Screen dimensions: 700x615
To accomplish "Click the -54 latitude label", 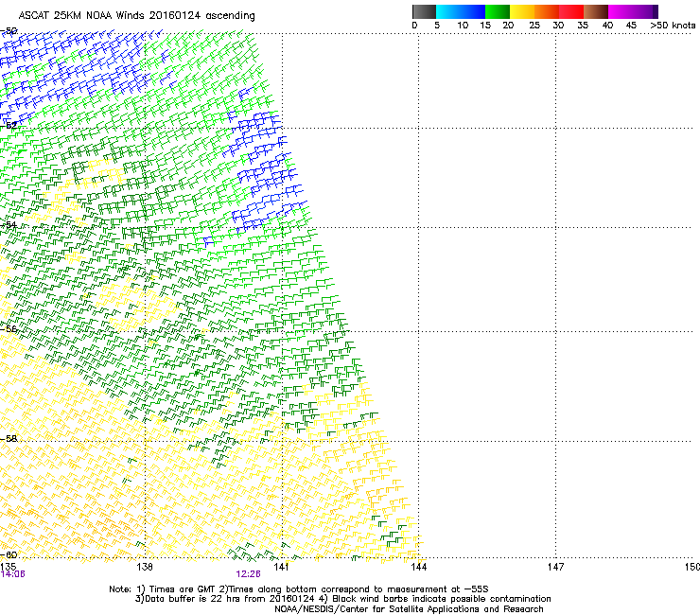I will [9, 224].
